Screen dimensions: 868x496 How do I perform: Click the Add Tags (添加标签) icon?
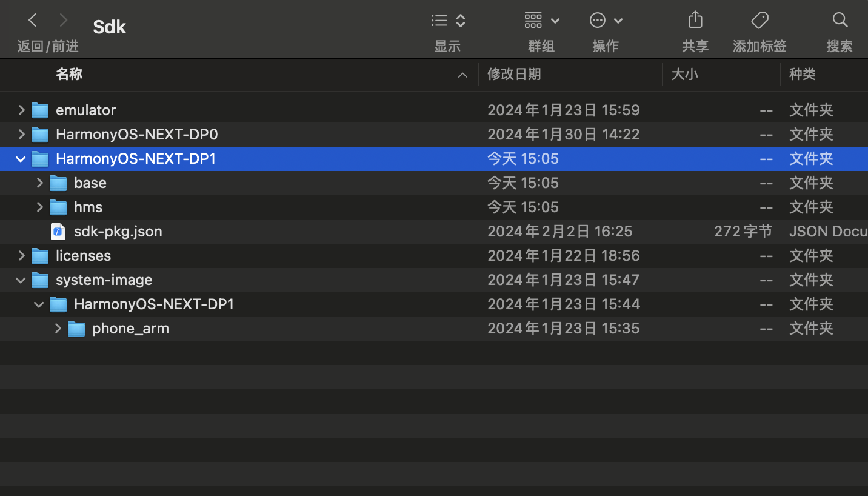coord(760,21)
